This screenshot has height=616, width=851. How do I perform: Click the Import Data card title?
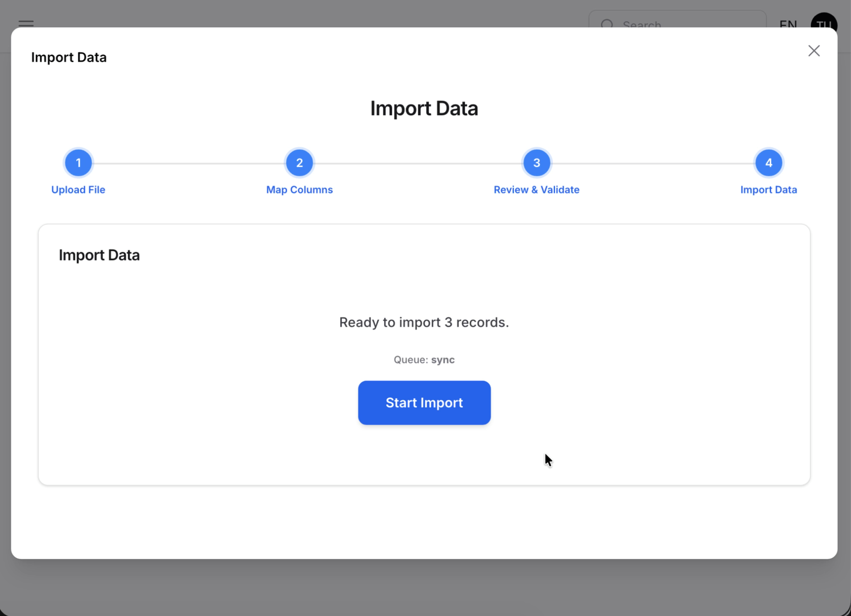[99, 255]
